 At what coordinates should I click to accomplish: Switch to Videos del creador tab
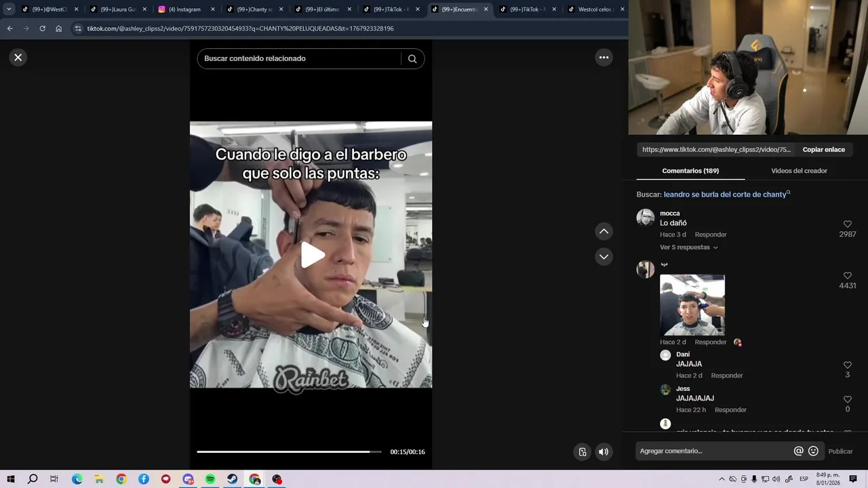[799, 171]
